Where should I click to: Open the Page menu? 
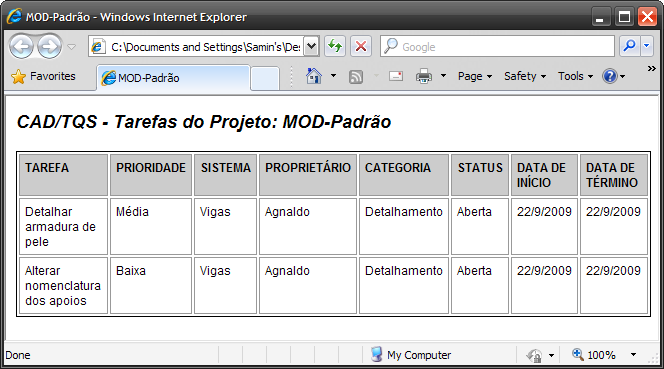pyautogui.click(x=475, y=76)
